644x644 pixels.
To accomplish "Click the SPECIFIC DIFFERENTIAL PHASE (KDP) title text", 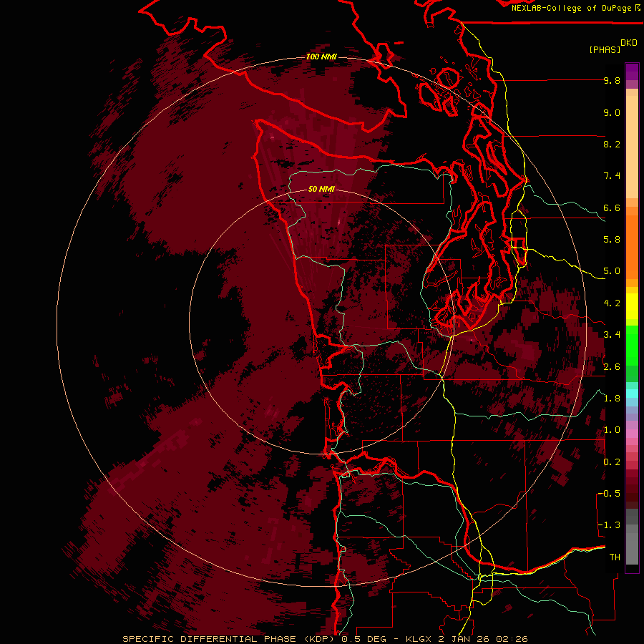I will point(230,639).
